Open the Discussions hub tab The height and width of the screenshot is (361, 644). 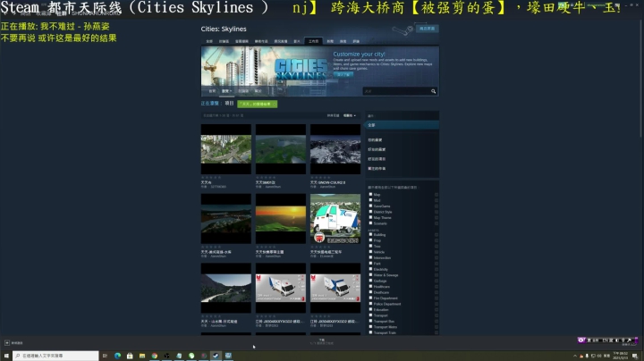[224, 41]
